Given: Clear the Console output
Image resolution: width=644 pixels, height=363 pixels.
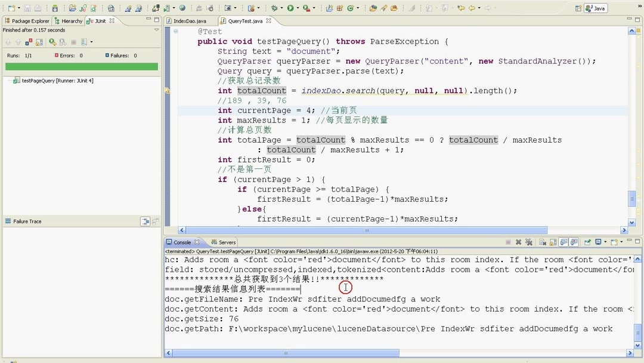Looking at the screenshot, I should pyautogui.click(x=543, y=242).
